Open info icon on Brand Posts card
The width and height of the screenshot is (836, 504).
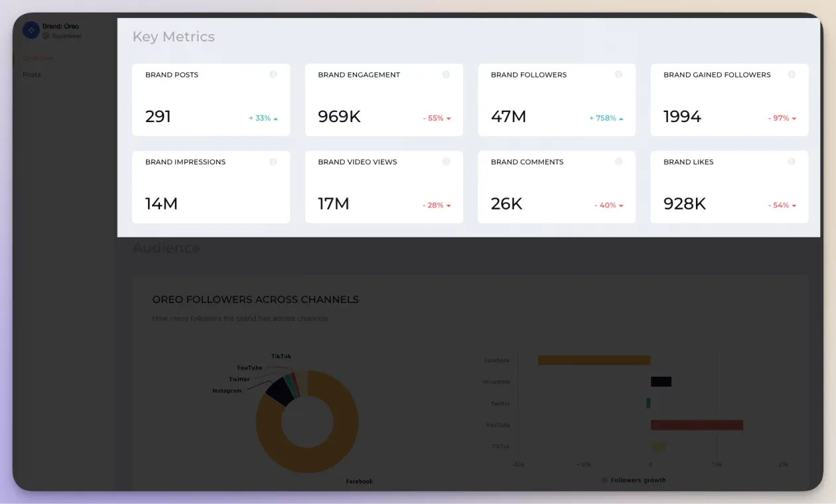pyautogui.click(x=273, y=74)
